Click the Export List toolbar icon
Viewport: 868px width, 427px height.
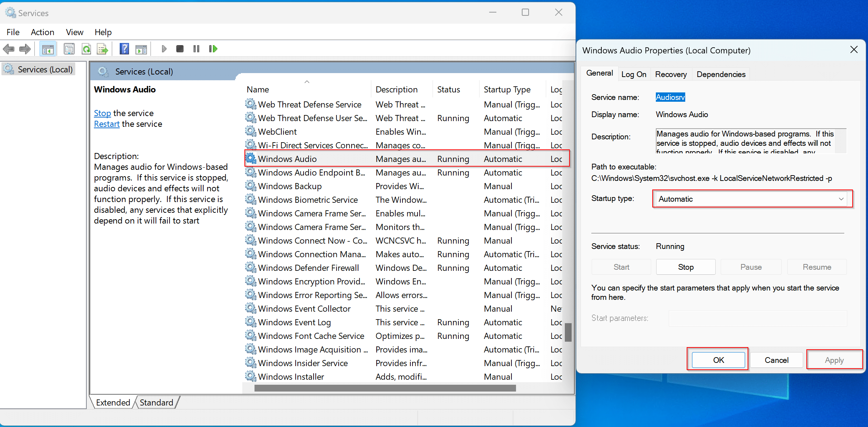[x=102, y=49]
